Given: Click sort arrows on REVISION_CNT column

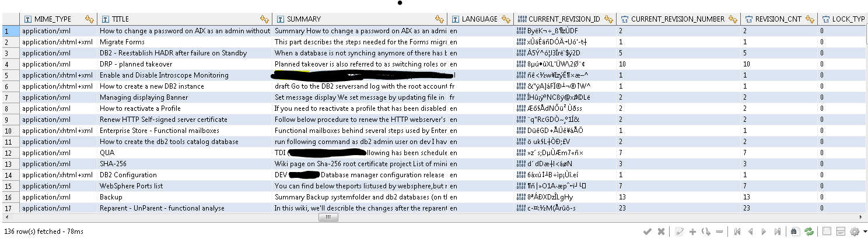Looking at the screenshot, I should (x=809, y=19).
